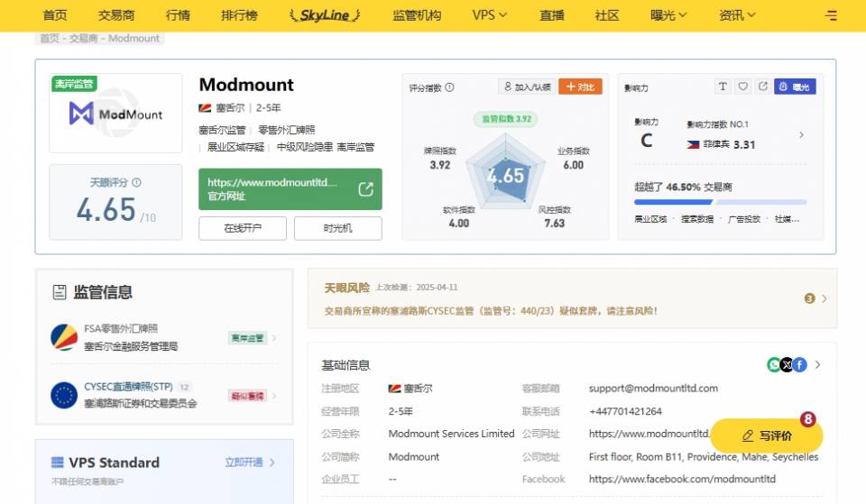Open the CYSEC suspected clone risk warning text
This screenshot has width=866, height=504.
491,311
